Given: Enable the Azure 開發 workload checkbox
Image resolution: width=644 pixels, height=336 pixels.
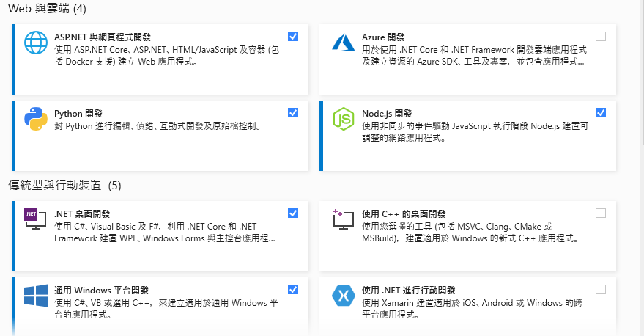Looking at the screenshot, I should pyautogui.click(x=601, y=36).
